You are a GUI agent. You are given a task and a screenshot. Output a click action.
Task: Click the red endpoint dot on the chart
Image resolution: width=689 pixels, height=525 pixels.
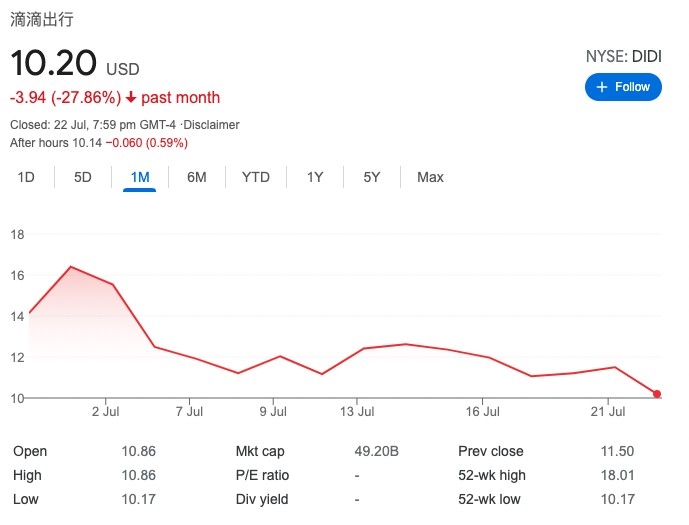[x=656, y=394]
